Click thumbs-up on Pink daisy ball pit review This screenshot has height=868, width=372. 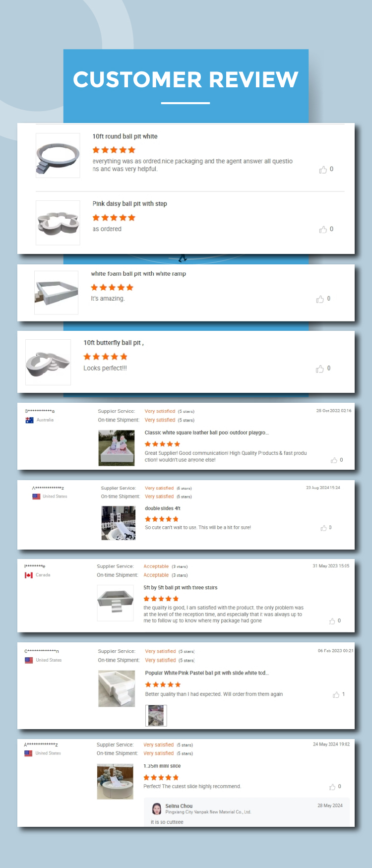[x=323, y=229]
